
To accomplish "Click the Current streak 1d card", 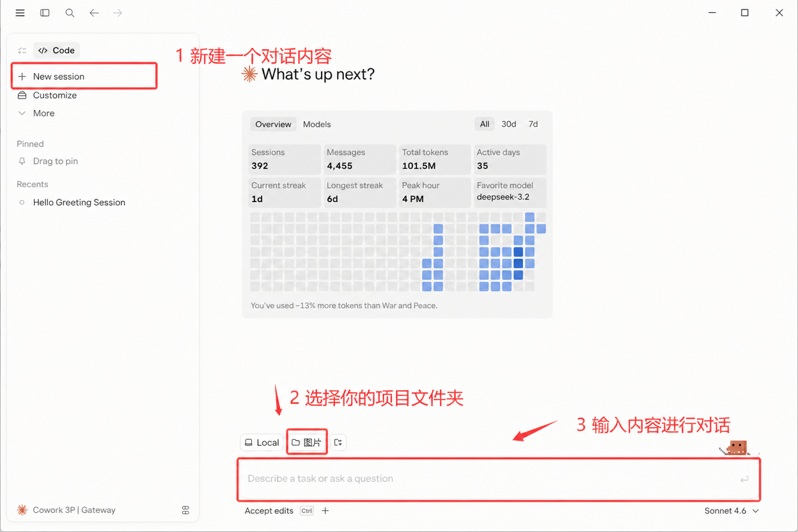I will pyautogui.click(x=285, y=192).
